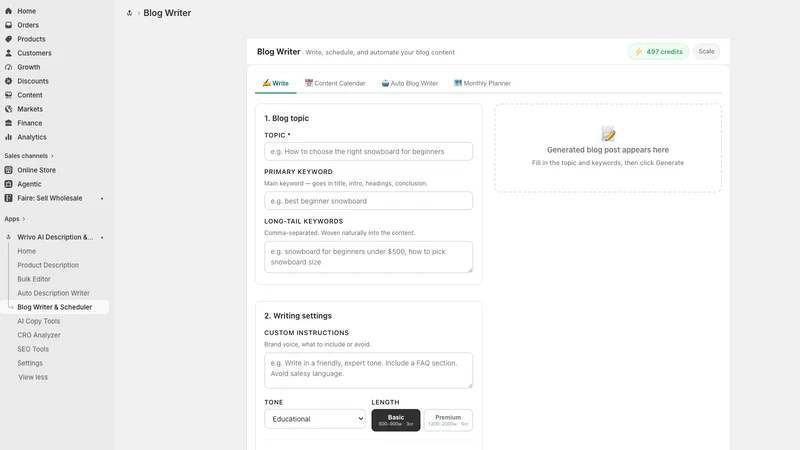This screenshot has height=450, width=800.
Task: Click the Products tag icon
Action: coord(8,39)
